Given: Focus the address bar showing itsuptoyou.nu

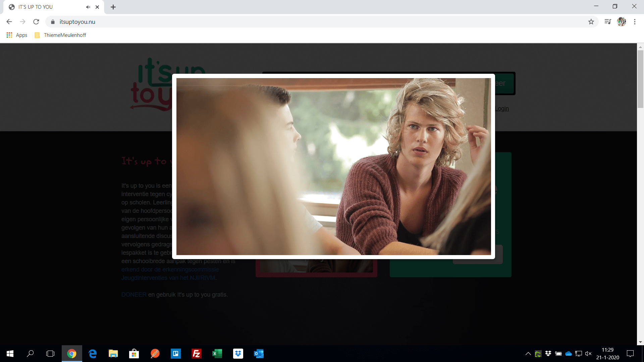Looking at the screenshot, I should (322, 22).
